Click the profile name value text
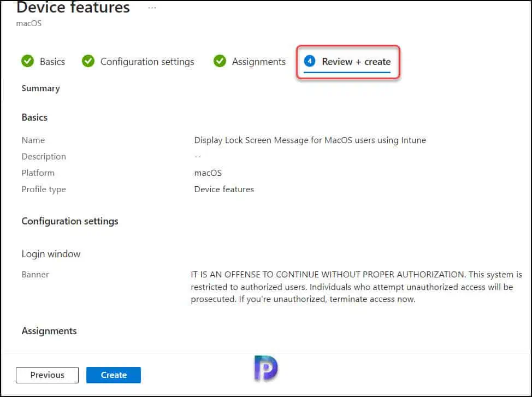 (310, 140)
